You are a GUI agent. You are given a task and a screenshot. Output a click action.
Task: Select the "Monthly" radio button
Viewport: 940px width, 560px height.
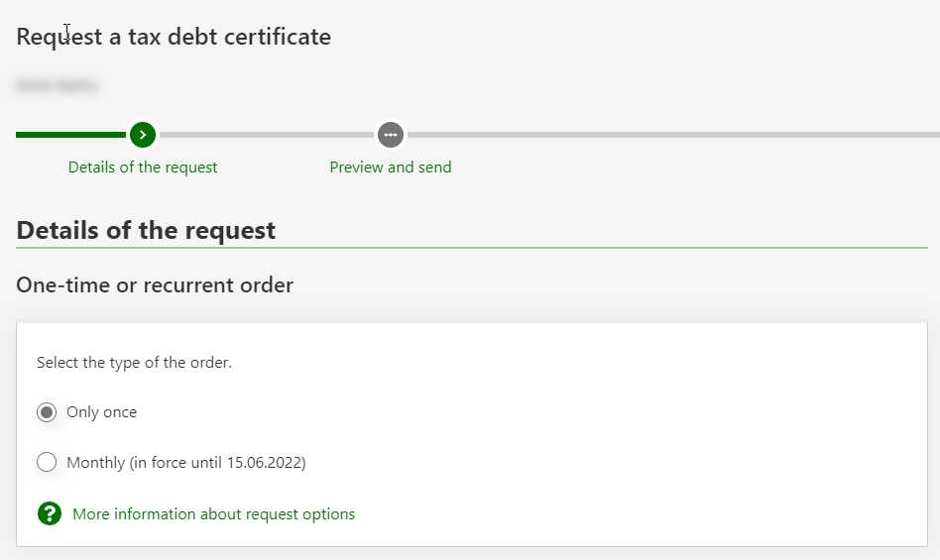(47, 462)
